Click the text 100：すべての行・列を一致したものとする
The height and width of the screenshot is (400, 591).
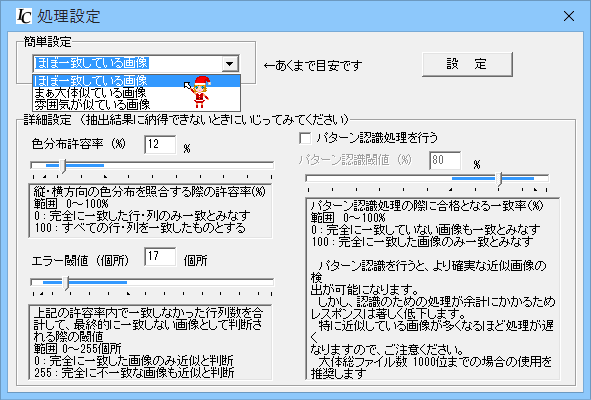tap(140, 228)
